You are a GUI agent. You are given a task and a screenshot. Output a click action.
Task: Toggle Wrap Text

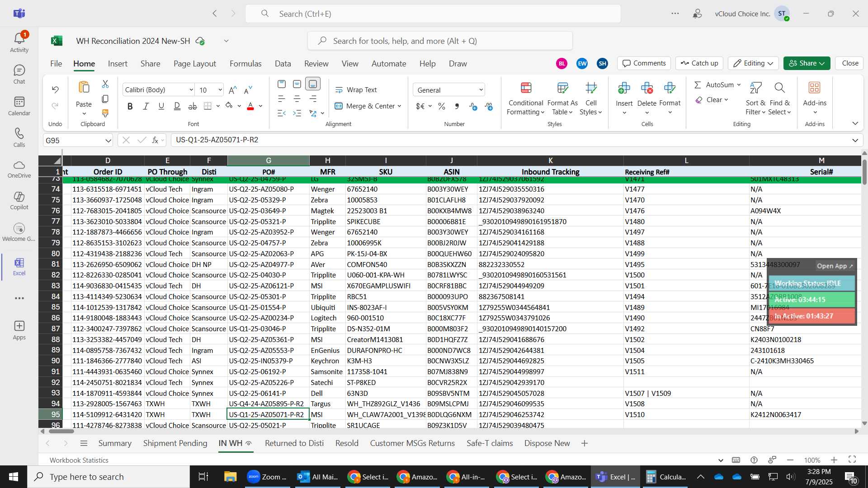(356, 90)
